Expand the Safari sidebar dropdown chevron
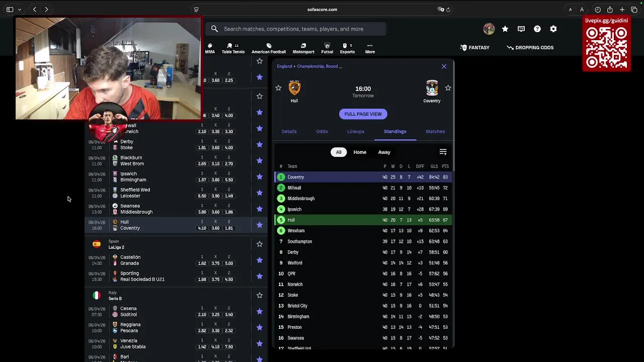The image size is (644, 362). click(20, 10)
